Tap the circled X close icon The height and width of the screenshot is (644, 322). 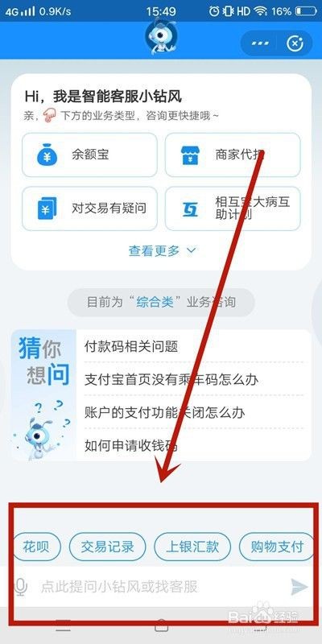(295, 43)
